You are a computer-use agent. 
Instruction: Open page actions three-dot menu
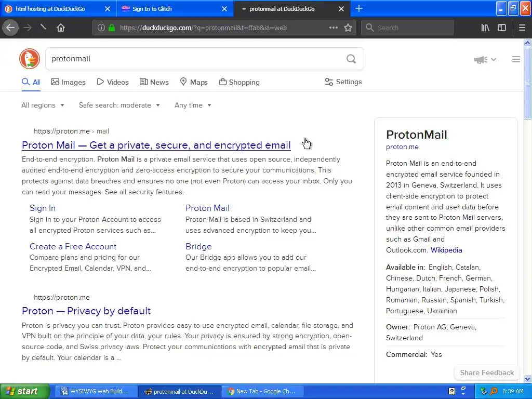[x=334, y=28]
